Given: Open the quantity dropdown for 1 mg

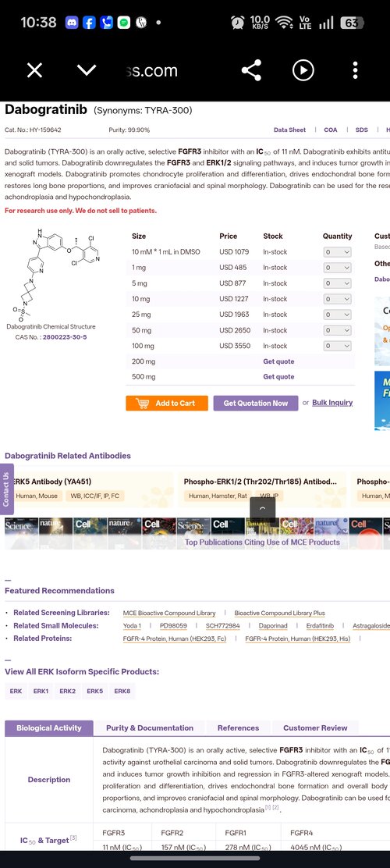Looking at the screenshot, I should [337, 268].
